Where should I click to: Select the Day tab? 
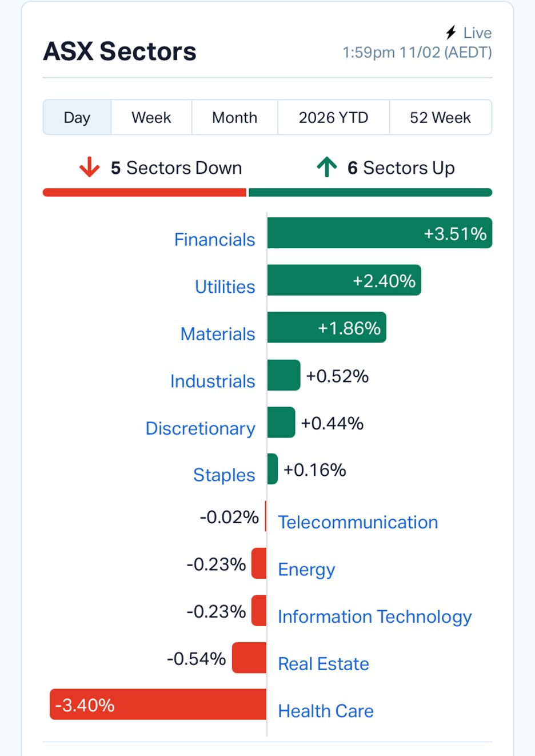pos(77,118)
